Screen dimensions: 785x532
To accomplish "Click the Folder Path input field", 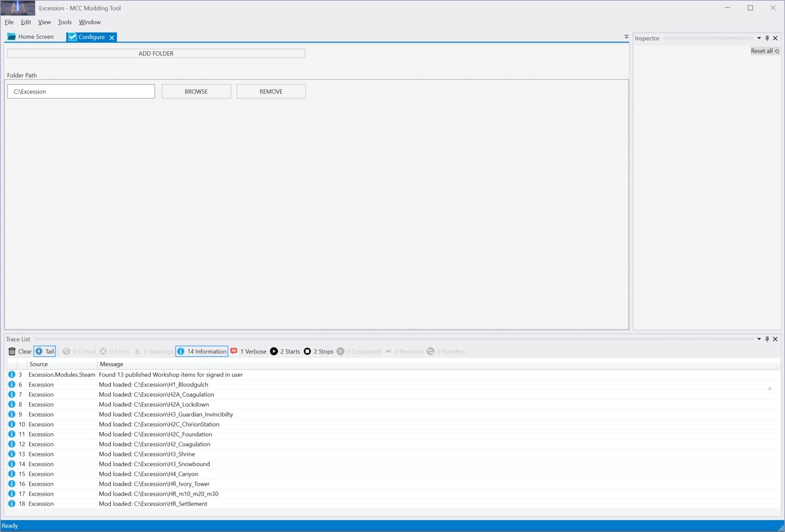I will tap(81, 91).
